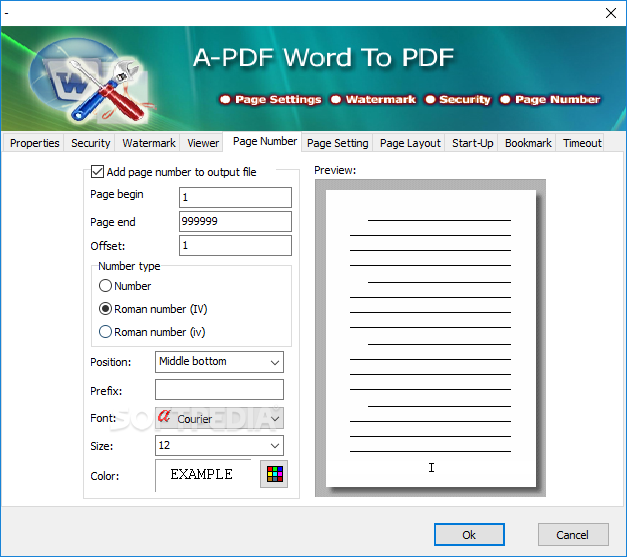Go to the Viewer tab

coord(203,143)
